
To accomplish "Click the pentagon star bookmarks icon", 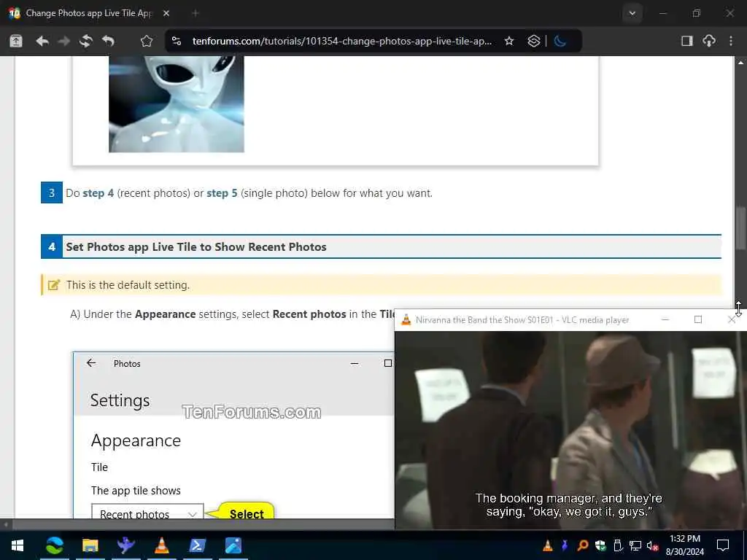I will tap(146, 41).
